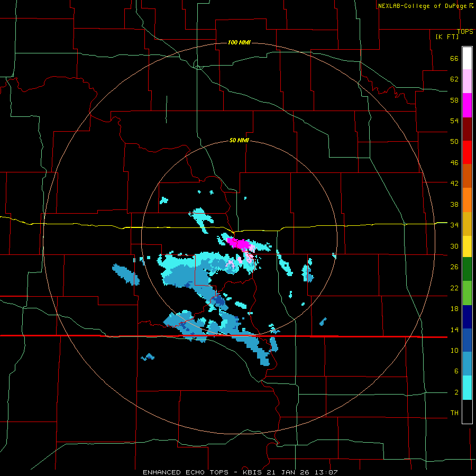This screenshot has width=476, height=476.
Task: Click the 22 legend value
Action: 454,288
